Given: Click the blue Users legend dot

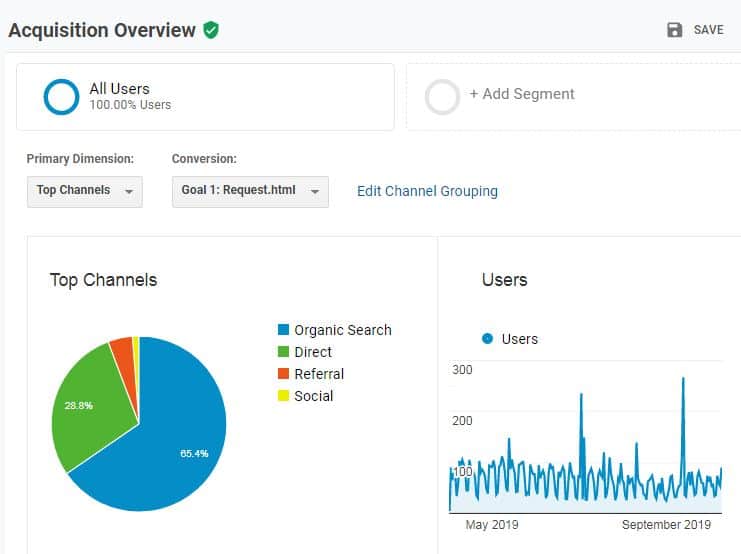Looking at the screenshot, I should [487, 338].
